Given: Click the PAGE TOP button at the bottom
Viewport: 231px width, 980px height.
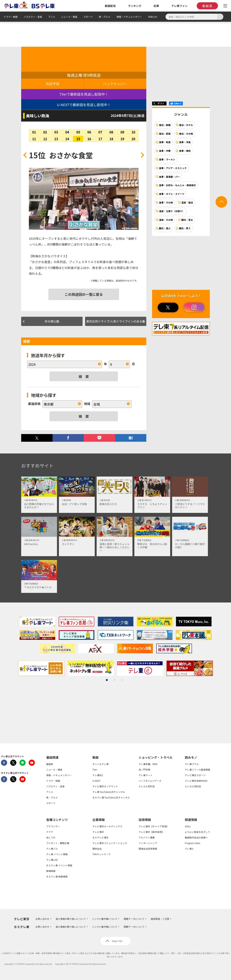Looking at the screenshot, I should click(x=115, y=941).
